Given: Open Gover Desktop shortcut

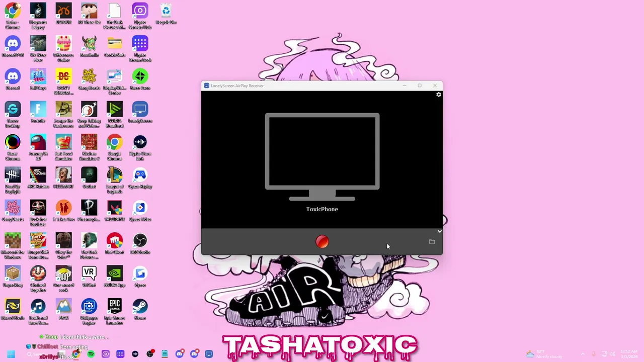Looking at the screenshot, I should tap(13, 114).
